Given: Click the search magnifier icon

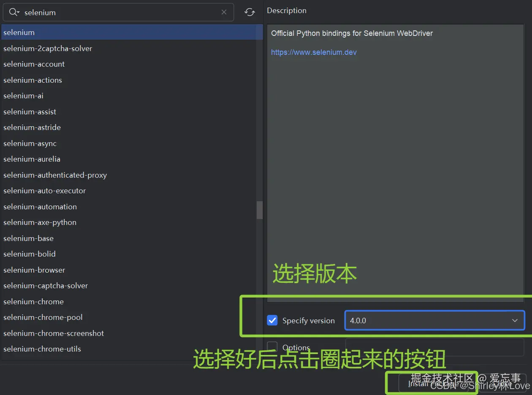Looking at the screenshot, I should pos(14,12).
